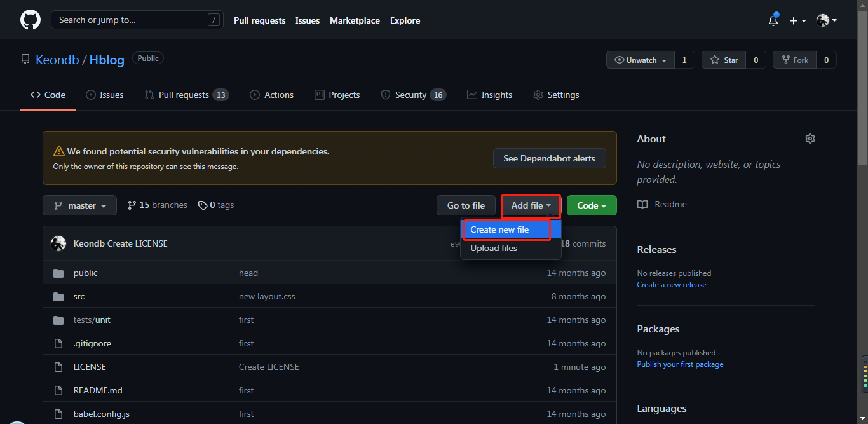
Task: Open the Projects tab
Action: [337, 95]
